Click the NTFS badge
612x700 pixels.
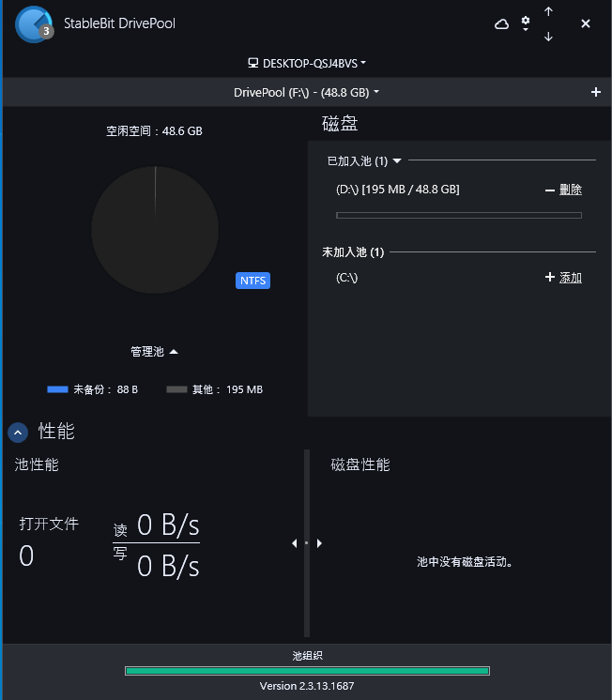point(252,281)
